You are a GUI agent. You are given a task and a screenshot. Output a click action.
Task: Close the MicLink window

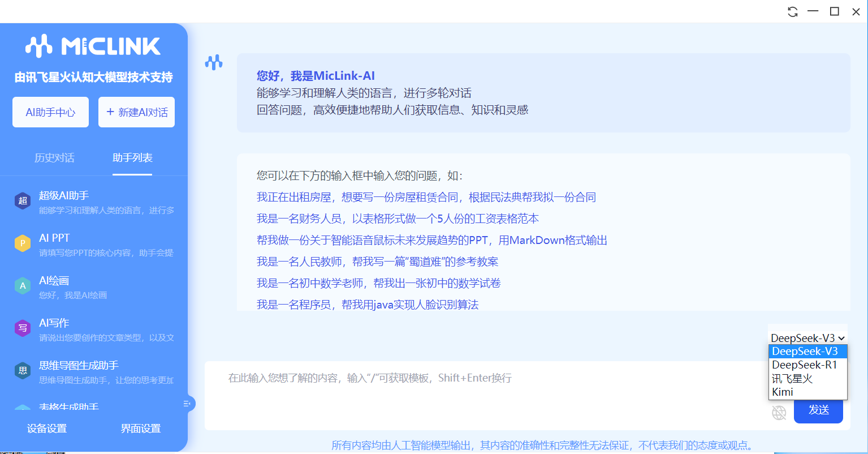tap(856, 12)
